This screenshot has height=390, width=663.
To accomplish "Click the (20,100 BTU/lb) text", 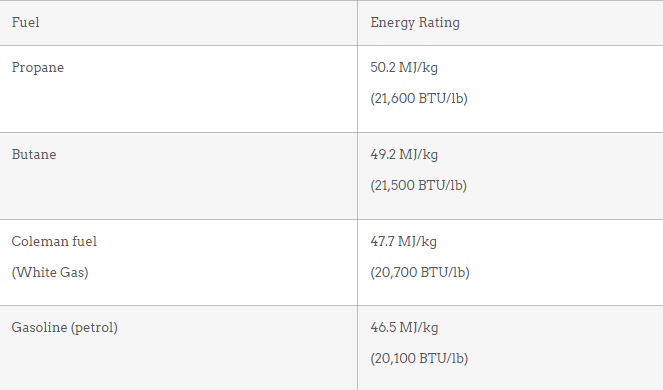I will pyautogui.click(x=419, y=358).
